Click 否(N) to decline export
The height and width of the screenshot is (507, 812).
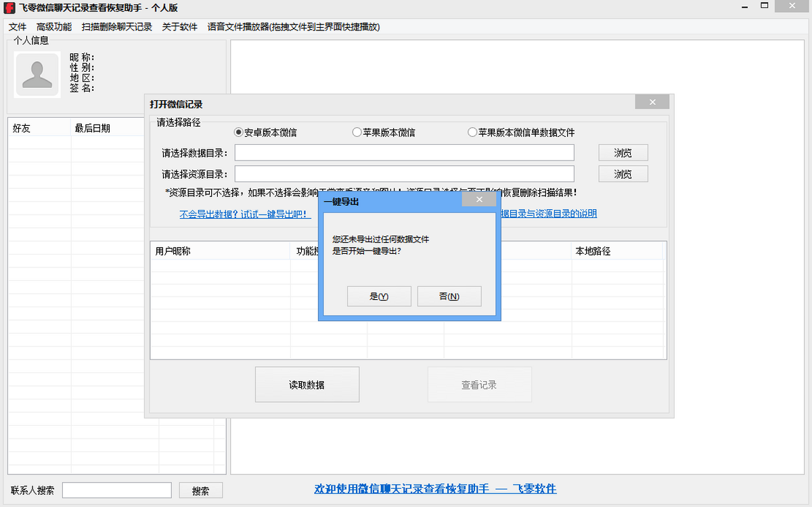point(449,296)
